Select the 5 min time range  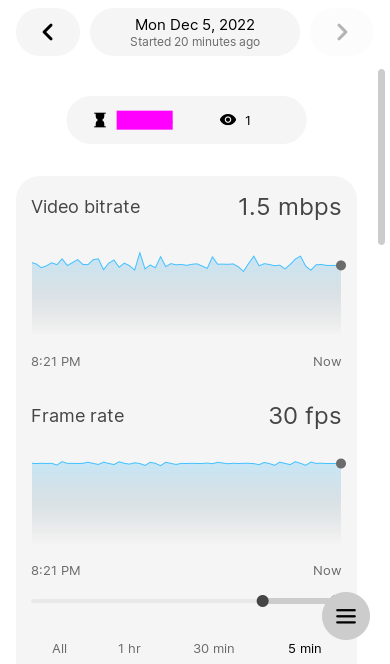tap(305, 648)
